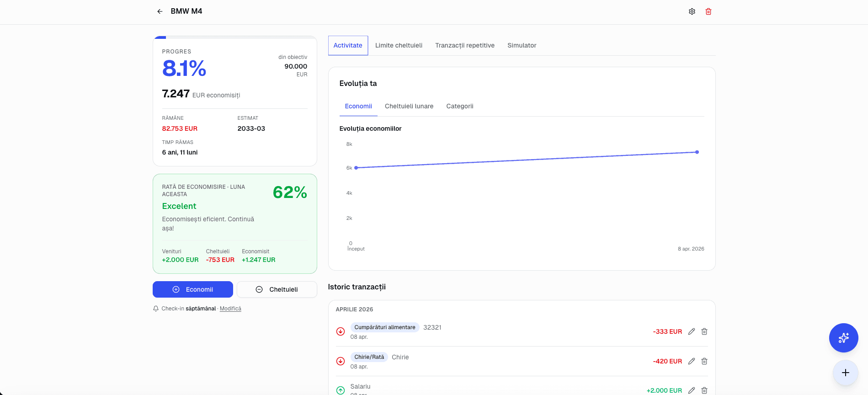Click the 32321 transaction note
The height and width of the screenshot is (395, 868).
432,327
